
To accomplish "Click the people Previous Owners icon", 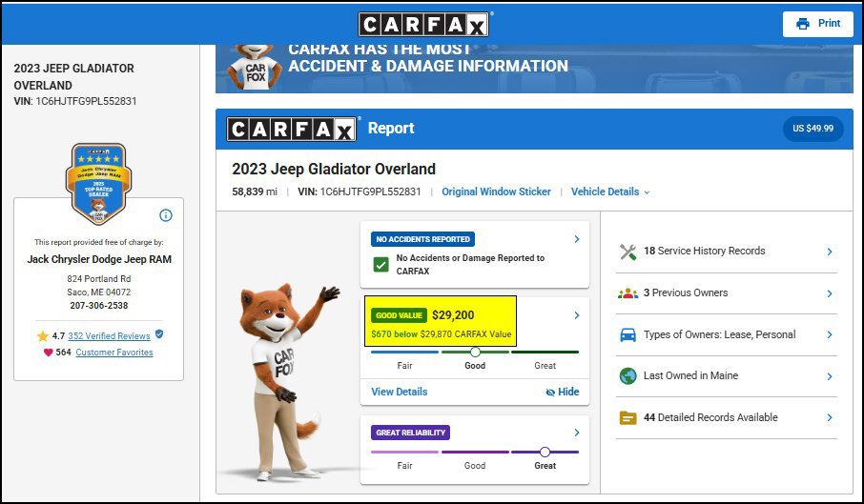I will point(628,293).
